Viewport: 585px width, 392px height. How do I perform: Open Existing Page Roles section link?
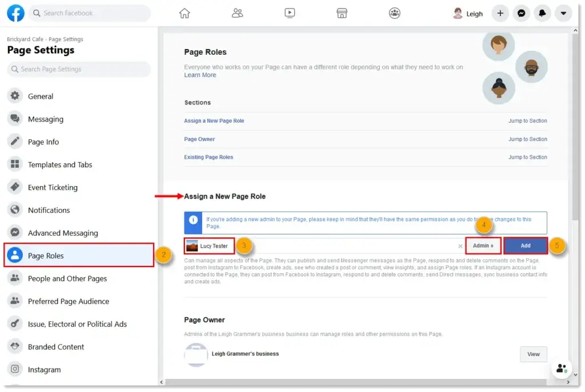tap(209, 157)
